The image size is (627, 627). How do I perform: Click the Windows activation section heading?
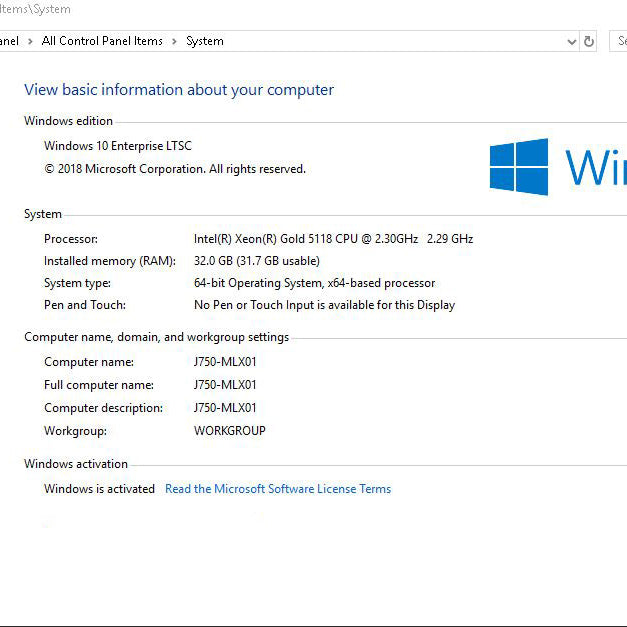coord(76,464)
